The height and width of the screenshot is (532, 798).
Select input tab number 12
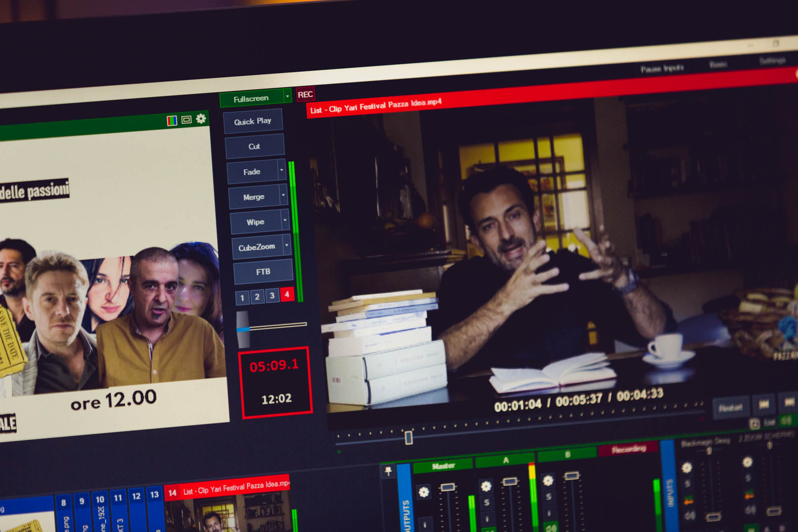(136, 496)
